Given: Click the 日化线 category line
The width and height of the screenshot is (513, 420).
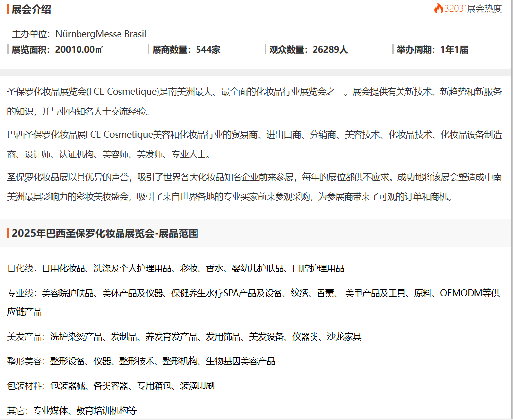Looking at the screenshot, I should pos(176,268).
